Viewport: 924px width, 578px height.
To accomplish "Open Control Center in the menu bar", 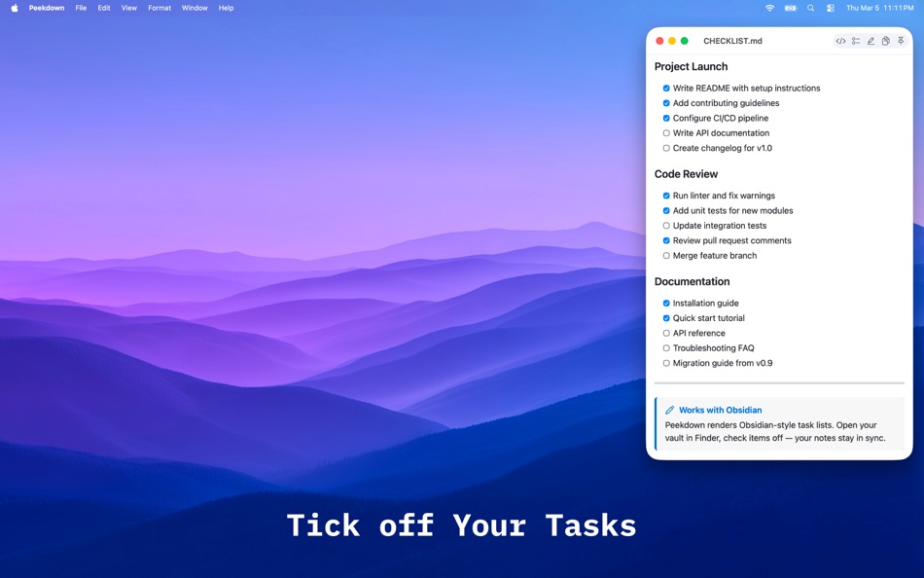I will [831, 8].
